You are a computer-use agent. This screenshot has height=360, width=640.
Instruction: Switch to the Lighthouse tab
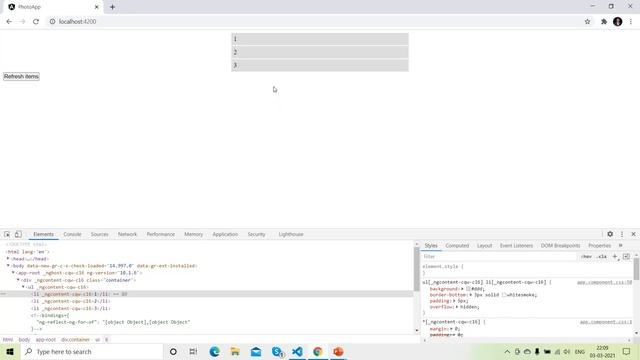[291, 234]
